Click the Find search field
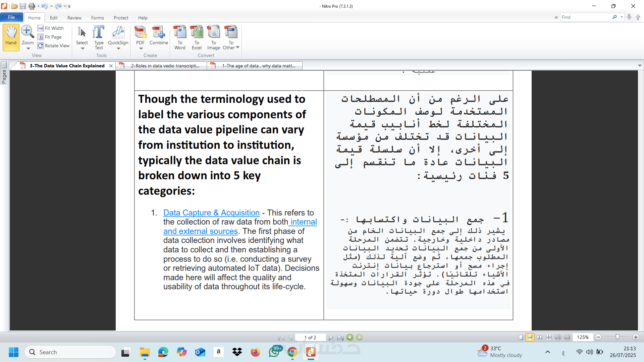The image size is (644, 362). pos(585,17)
